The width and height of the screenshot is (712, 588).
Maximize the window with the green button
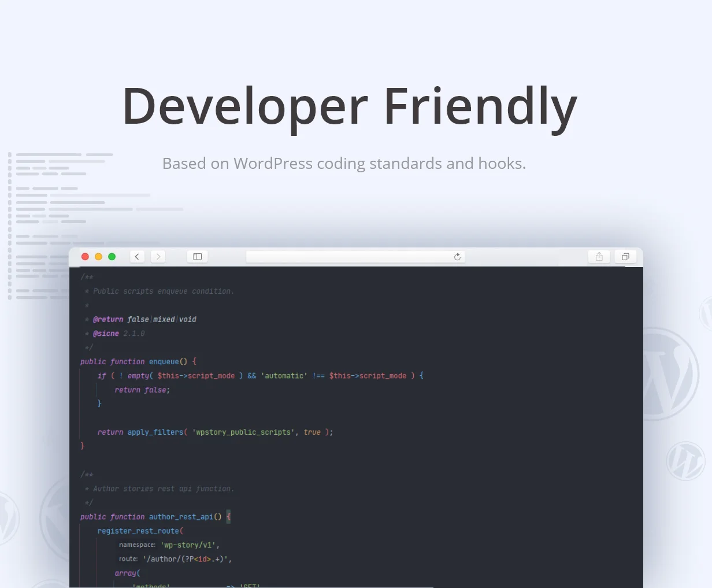pyautogui.click(x=112, y=257)
